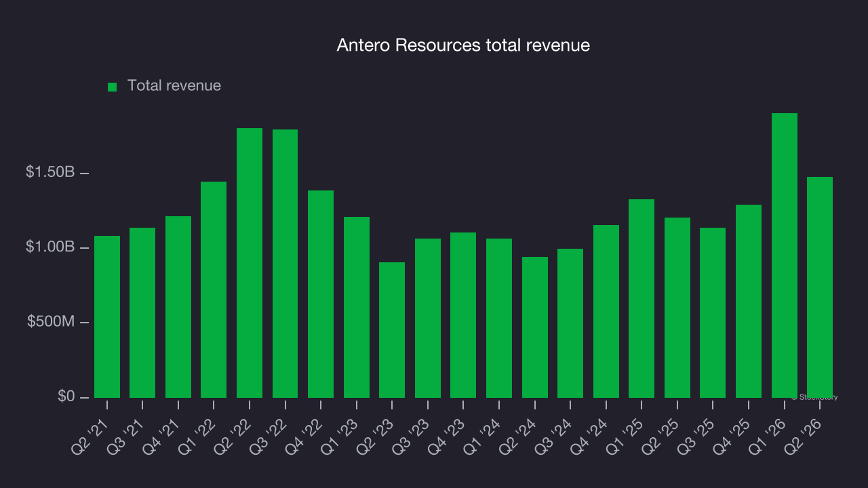Click the Q4 '21 revenue bar
This screenshot has width=868, height=488.
[x=178, y=307]
